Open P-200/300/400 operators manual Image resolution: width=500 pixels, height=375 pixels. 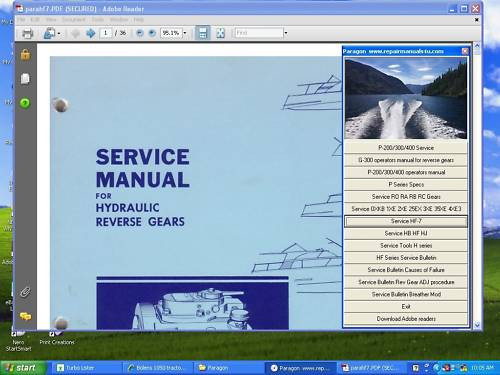pyautogui.click(x=406, y=172)
